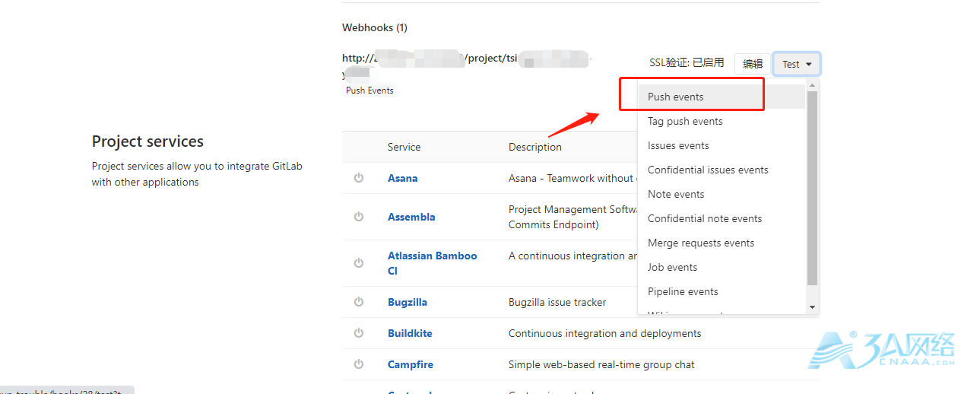Open the Asana service link
Screen dimensions: 980x394
[402, 178]
